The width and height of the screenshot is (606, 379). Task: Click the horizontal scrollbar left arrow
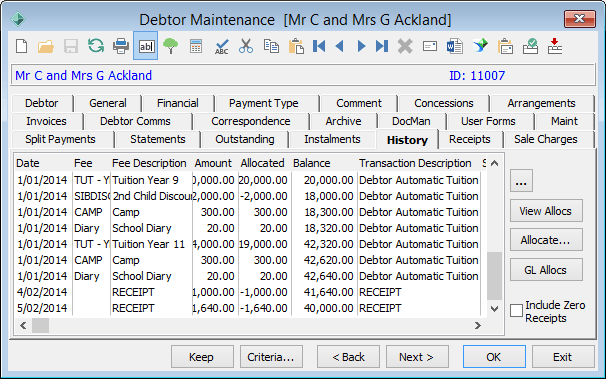[x=23, y=326]
